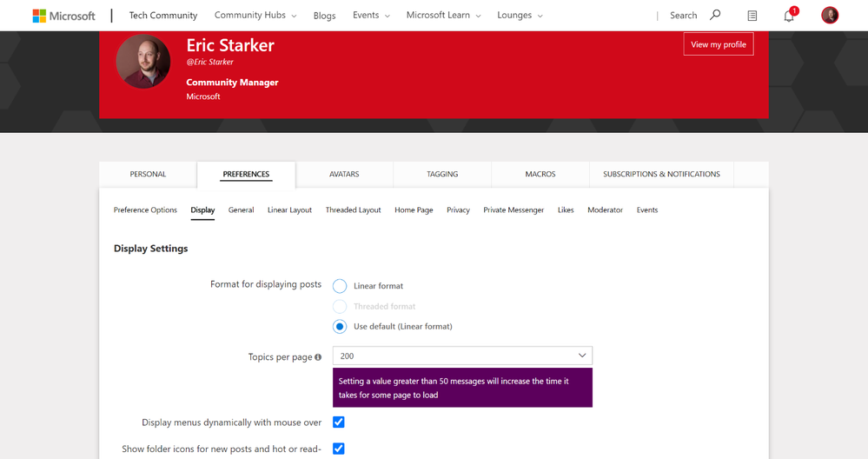The image size is (868, 459).
Task: Switch to the Tagging tab
Action: coord(442,175)
